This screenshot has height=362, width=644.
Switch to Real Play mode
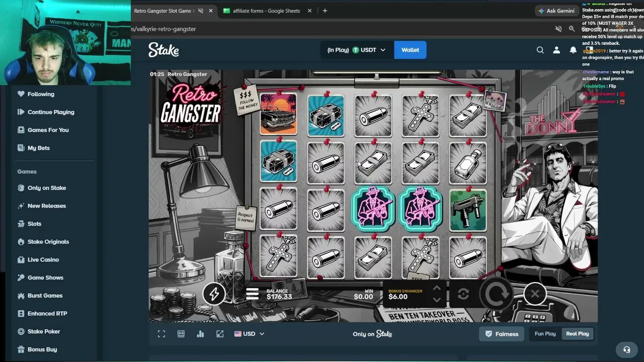[x=577, y=334]
